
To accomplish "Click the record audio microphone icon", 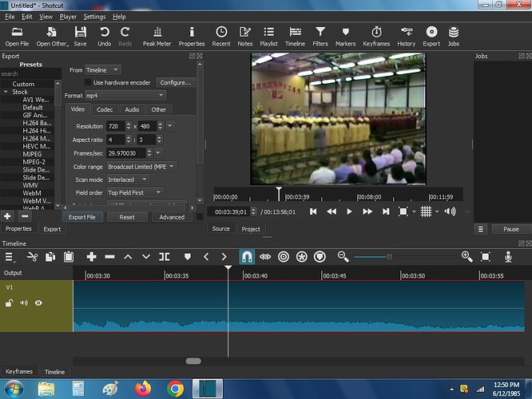I will (x=508, y=257).
